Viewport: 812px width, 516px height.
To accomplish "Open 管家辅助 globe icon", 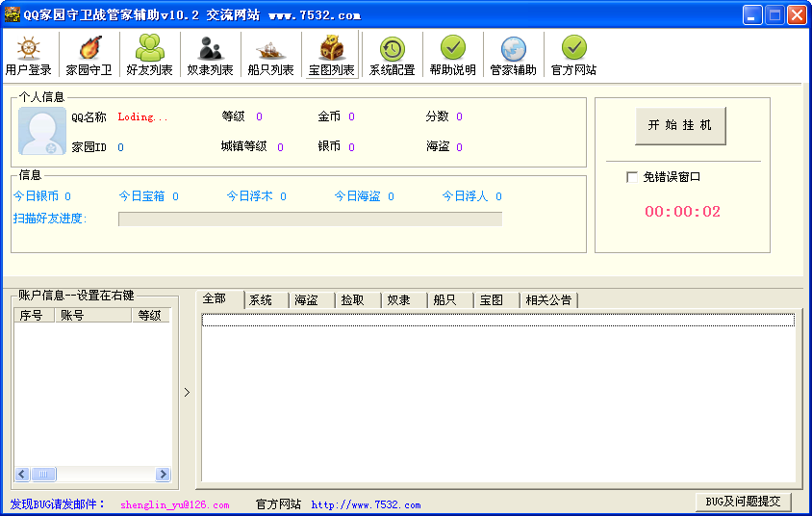I will [513, 49].
